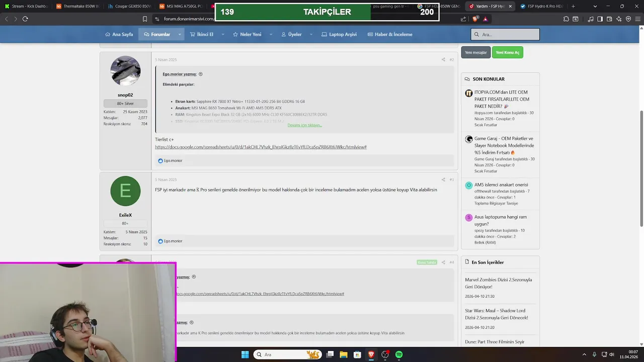Screen dimensions: 644x362
Task: Open the Brave Rewards triangle icon
Action: click(x=486, y=19)
